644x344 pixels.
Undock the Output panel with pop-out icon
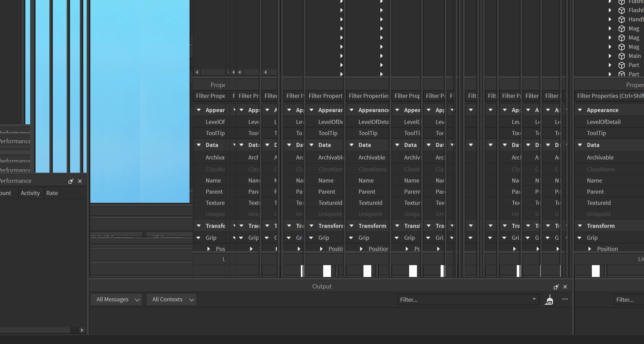(556, 287)
